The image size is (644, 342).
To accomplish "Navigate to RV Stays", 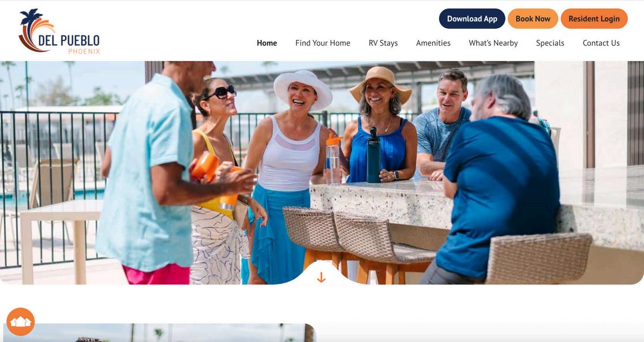I will (x=383, y=43).
